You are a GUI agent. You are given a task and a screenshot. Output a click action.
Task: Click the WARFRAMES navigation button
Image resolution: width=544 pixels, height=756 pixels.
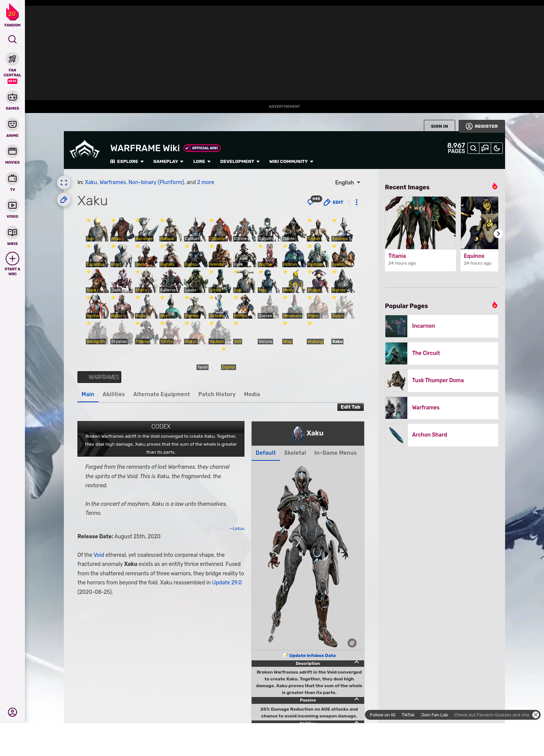[x=99, y=377]
